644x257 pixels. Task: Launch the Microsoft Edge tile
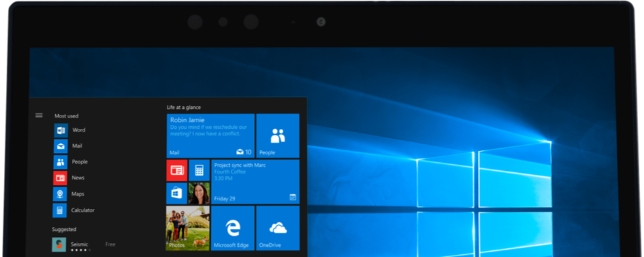pyautogui.click(x=233, y=228)
